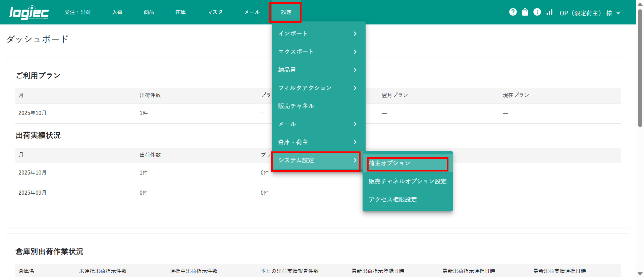The image size is (644, 277).
Task: Click the page vertical scrollbar thumb
Action: (x=640, y=67)
